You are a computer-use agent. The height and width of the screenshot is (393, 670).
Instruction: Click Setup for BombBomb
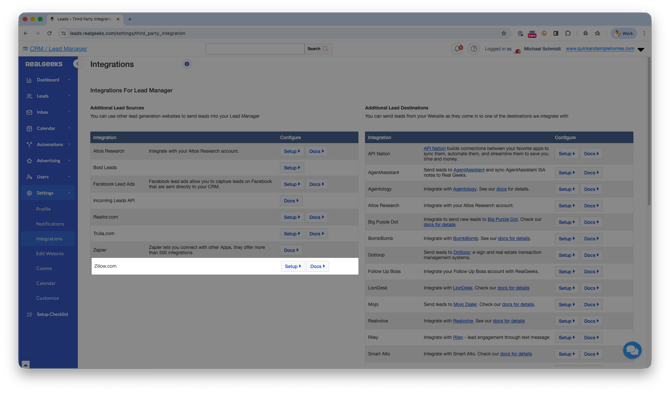tap(567, 238)
